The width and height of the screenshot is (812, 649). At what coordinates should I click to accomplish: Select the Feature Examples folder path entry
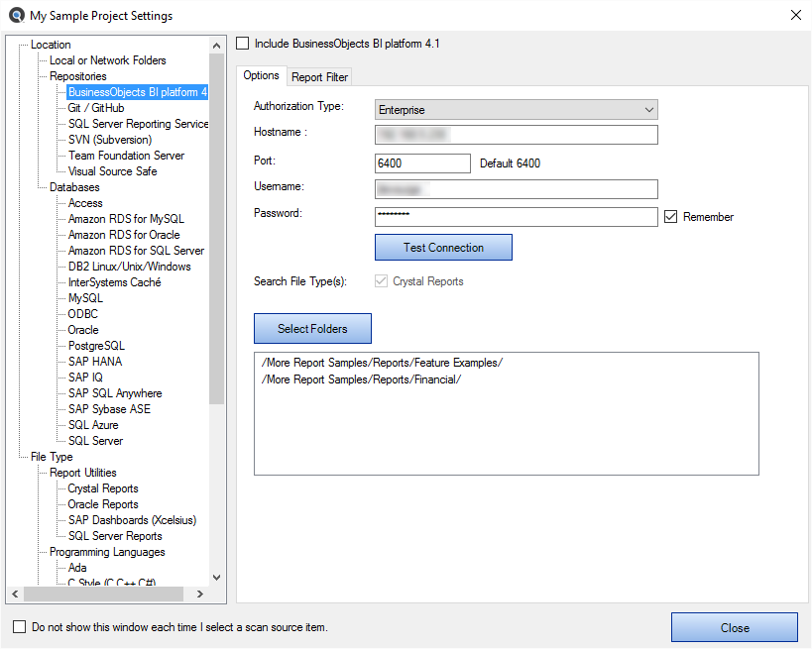tap(382, 363)
